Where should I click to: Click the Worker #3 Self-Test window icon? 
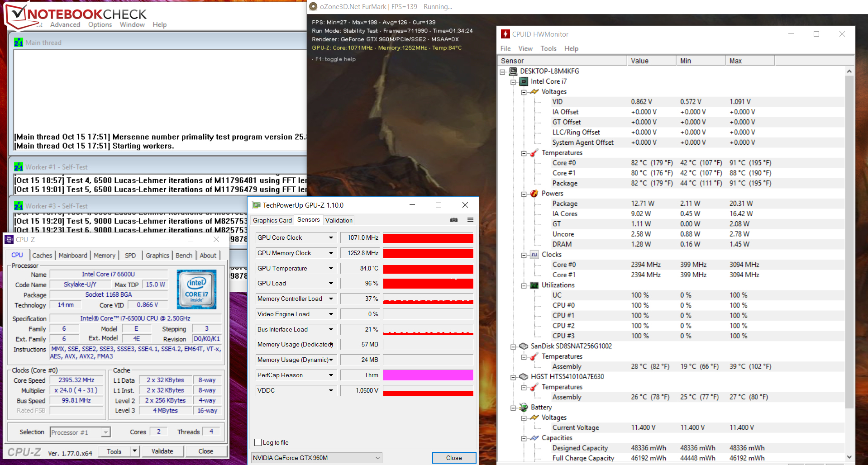tap(18, 206)
